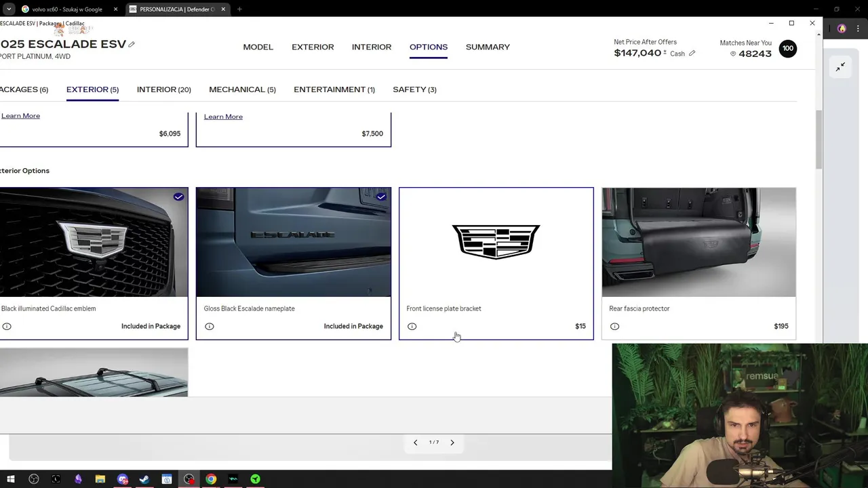This screenshot has width=868, height=488.
Task: Open Obsidian purple gem taskbar icon
Action: coord(78,479)
